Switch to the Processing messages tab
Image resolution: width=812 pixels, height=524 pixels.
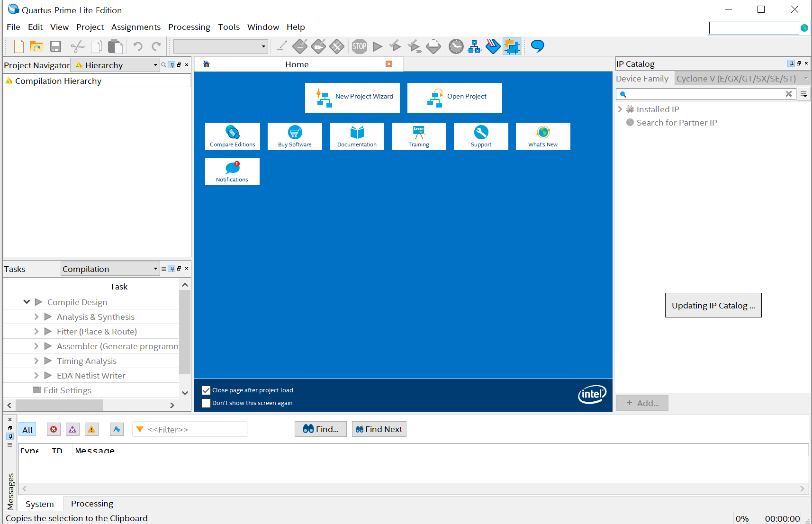[x=92, y=504]
